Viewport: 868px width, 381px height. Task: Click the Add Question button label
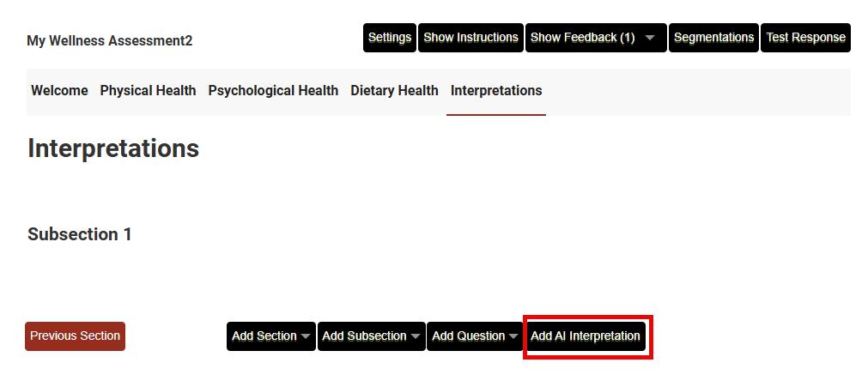tap(468, 336)
